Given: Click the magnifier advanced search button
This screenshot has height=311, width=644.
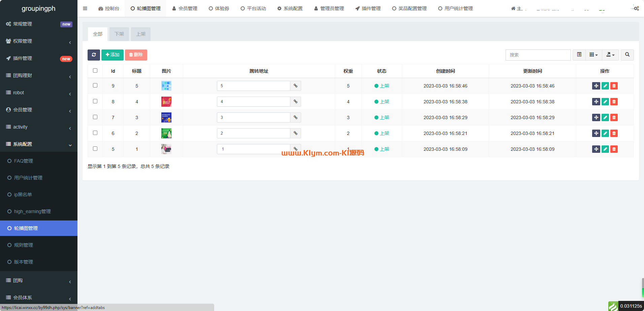Looking at the screenshot, I should tap(627, 55).
